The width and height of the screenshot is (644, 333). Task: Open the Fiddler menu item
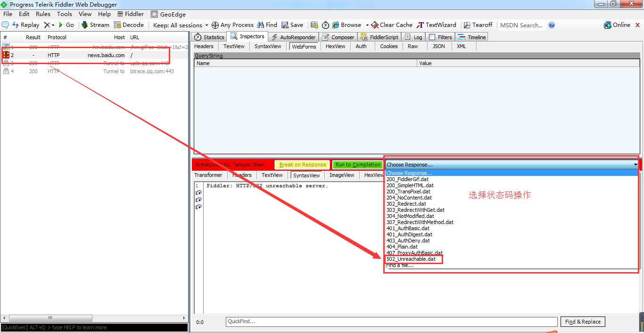pos(131,14)
